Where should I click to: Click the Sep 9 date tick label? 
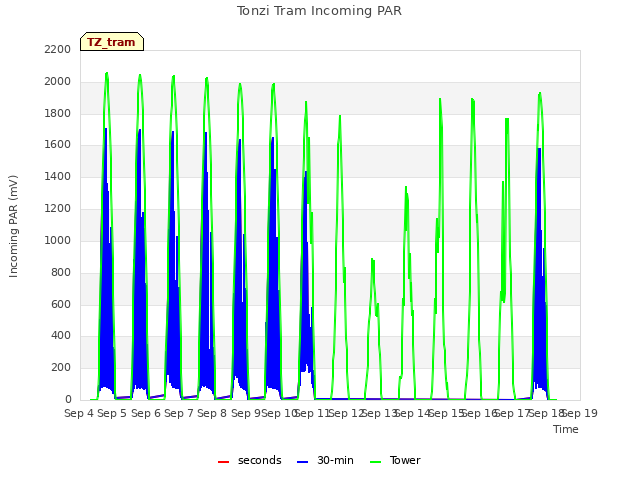(x=245, y=413)
